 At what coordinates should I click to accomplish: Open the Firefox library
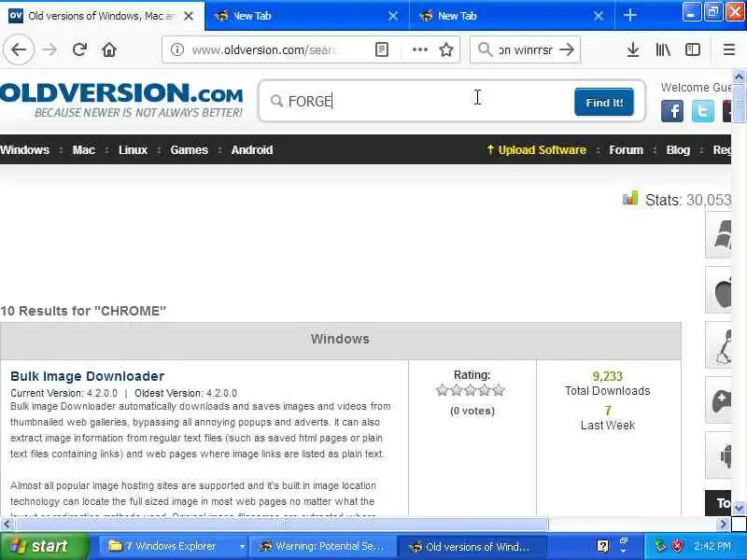tap(663, 49)
